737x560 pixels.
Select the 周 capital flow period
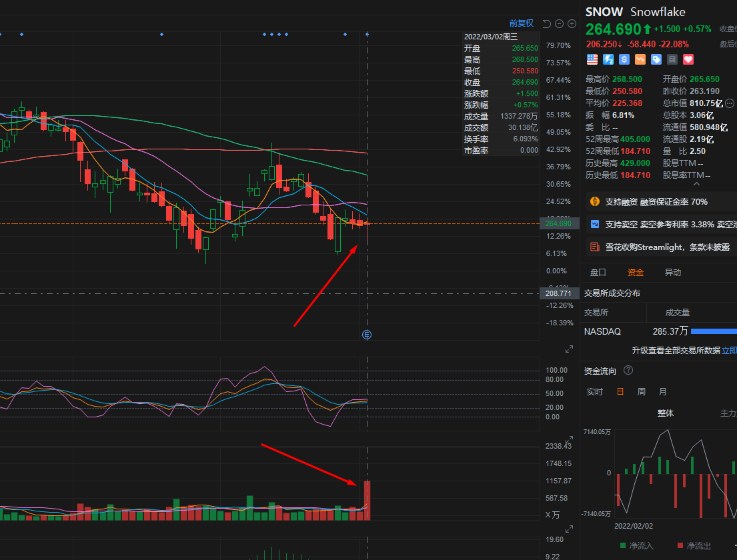641,392
